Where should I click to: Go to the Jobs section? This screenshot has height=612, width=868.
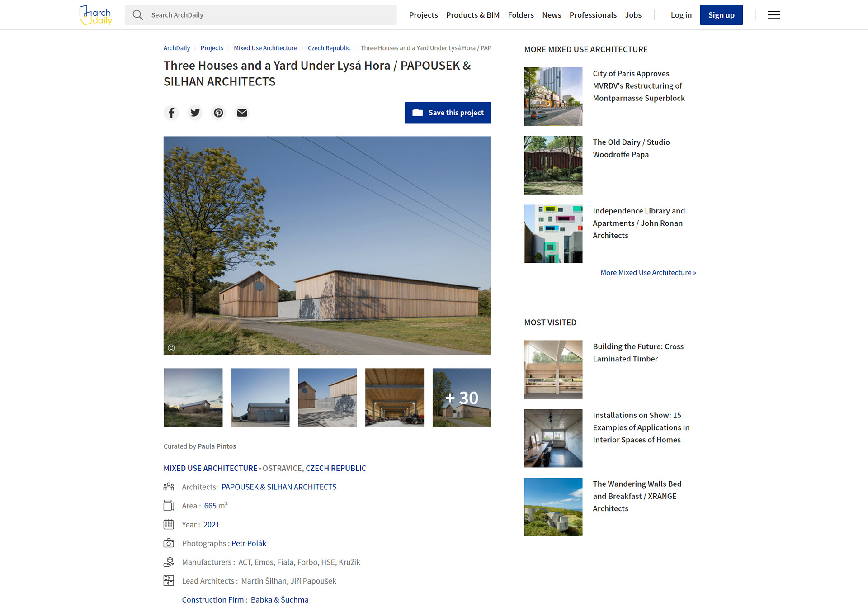(633, 15)
